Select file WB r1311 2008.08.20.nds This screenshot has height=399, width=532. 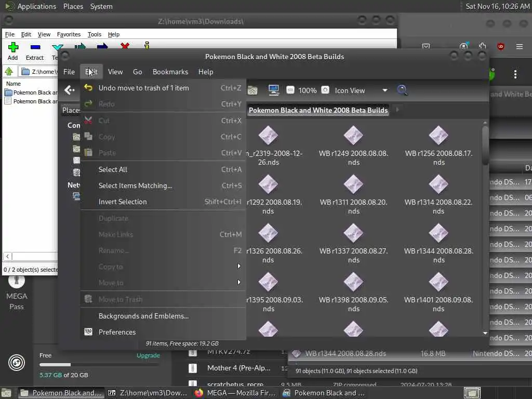[x=353, y=195]
